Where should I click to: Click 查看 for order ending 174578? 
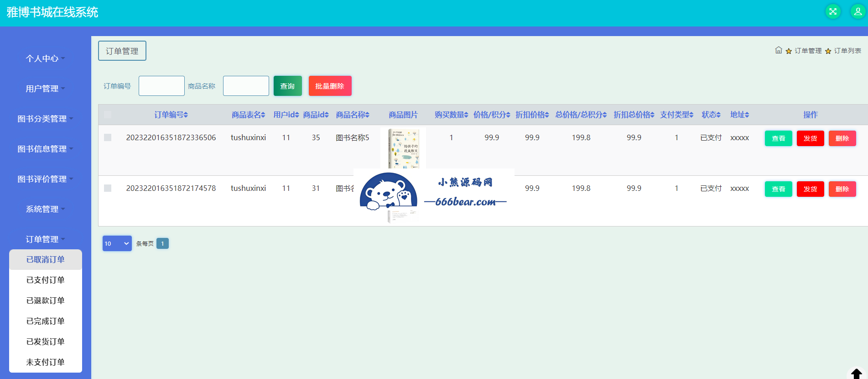(x=779, y=189)
